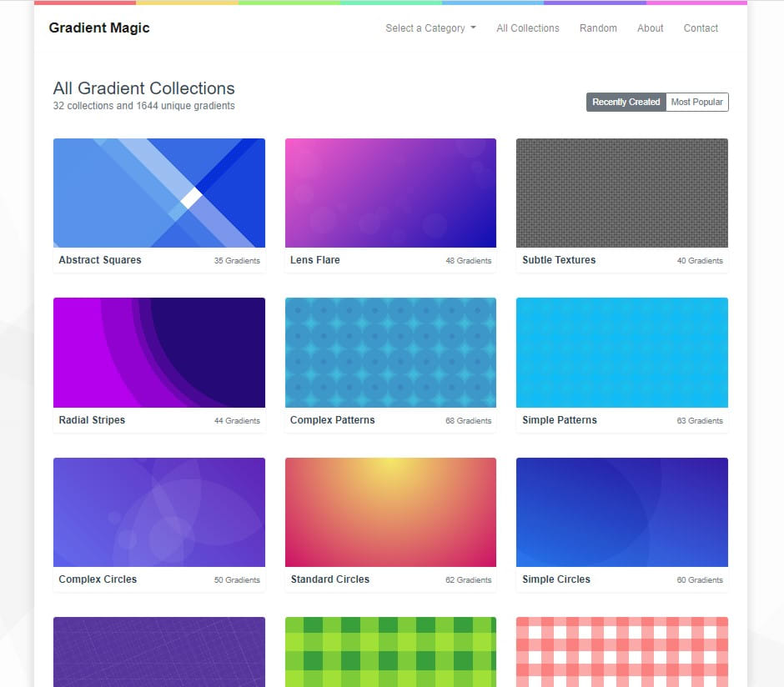Image resolution: width=784 pixels, height=687 pixels.
Task: Sort collections by Most Popular
Action: [x=696, y=102]
